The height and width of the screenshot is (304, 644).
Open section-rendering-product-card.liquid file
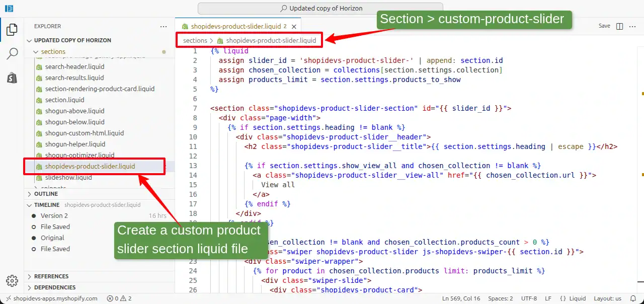click(x=100, y=89)
